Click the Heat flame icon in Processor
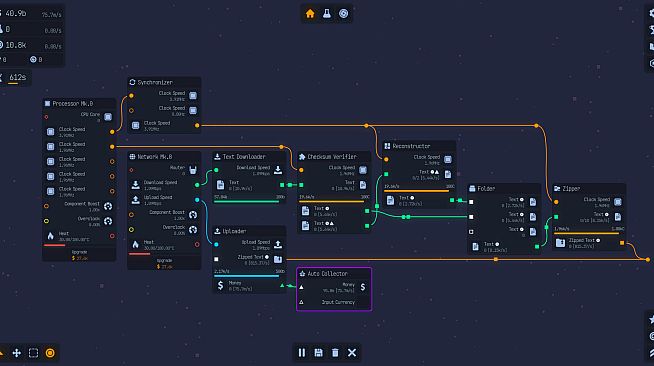Viewport: 654px width, 366px height. [x=50, y=236]
